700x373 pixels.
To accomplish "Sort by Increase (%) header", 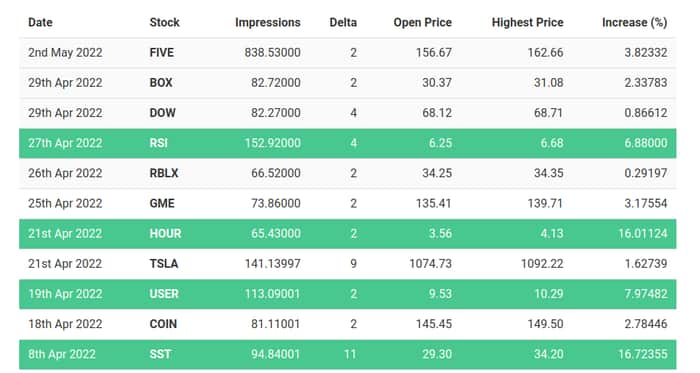I will (x=634, y=22).
